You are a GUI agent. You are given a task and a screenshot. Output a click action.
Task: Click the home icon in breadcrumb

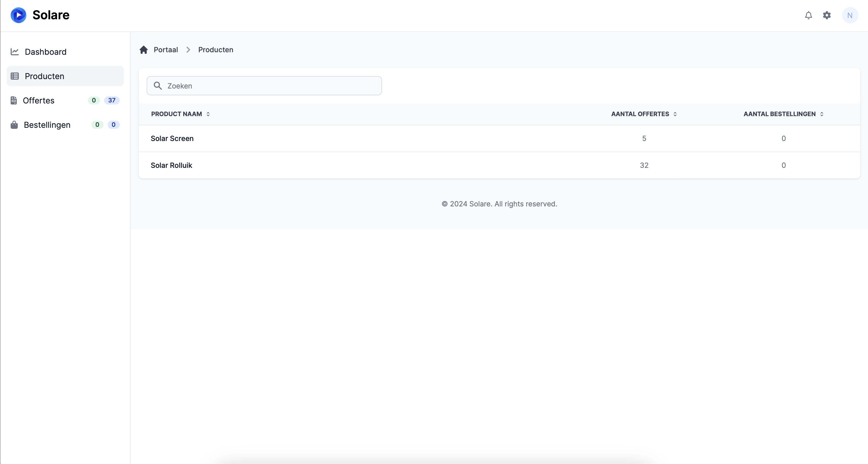(144, 50)
